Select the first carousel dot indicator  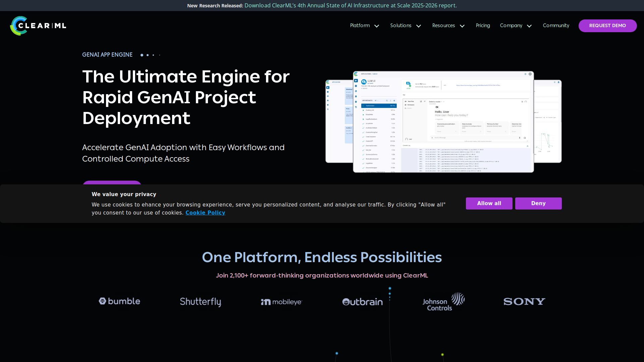(x=142, y=55)
